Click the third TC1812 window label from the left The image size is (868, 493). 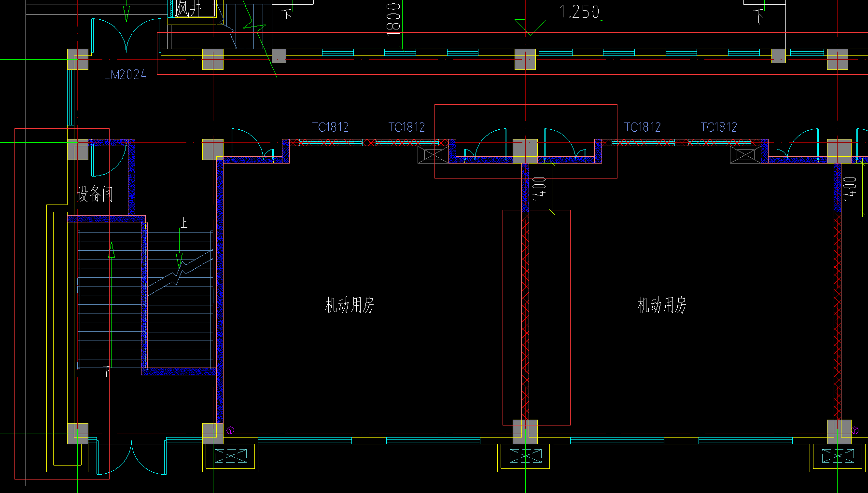tap(642, 127)
